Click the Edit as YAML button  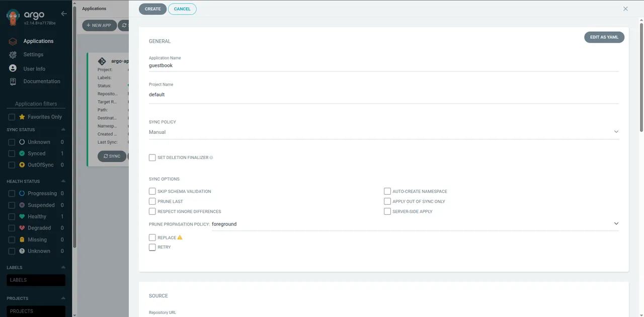tap(604, 37)
